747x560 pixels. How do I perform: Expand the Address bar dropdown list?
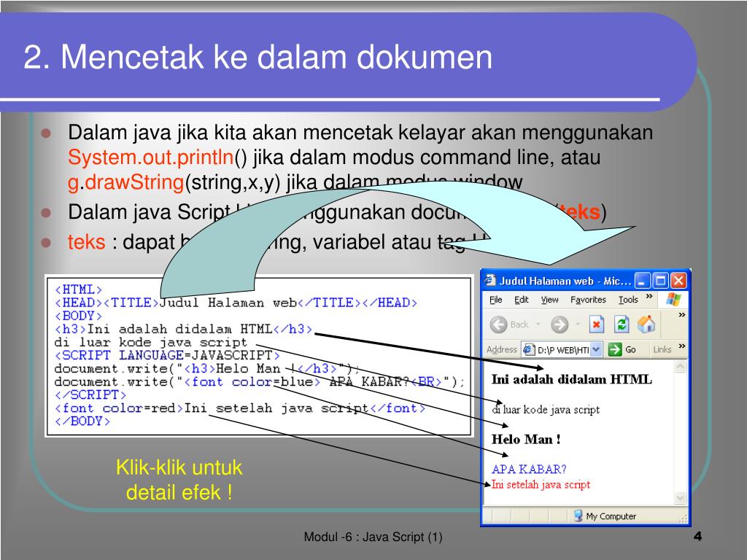pyautogui.click(x=597, y=349)
